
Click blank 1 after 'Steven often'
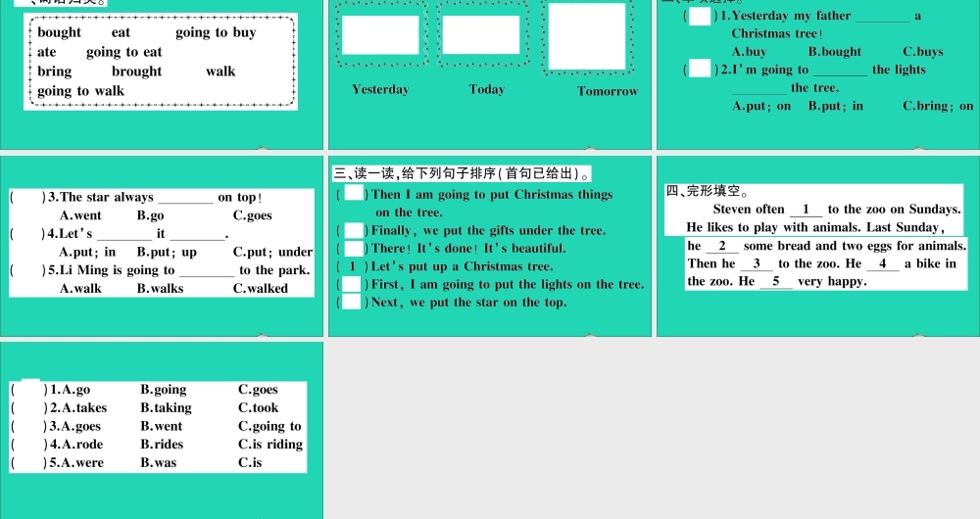[807, 210]
